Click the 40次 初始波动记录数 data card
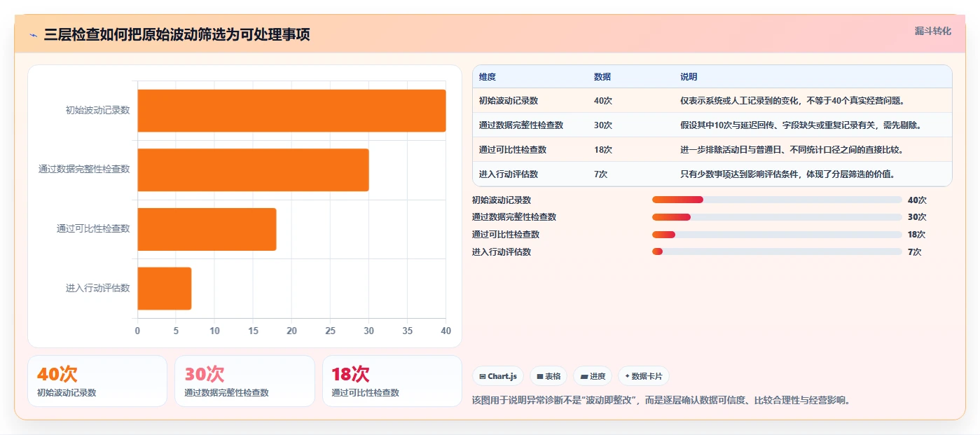This screenshot has width=980, height=435. tap(97, 381)
